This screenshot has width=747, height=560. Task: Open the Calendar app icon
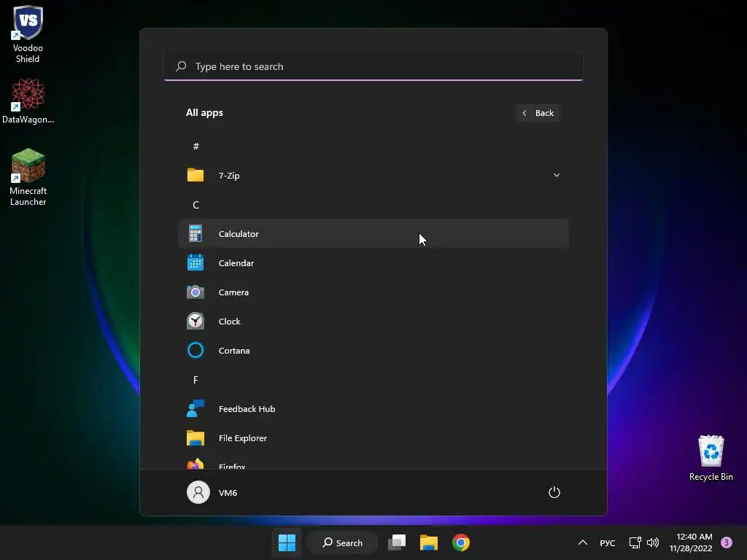coord(196,262)
